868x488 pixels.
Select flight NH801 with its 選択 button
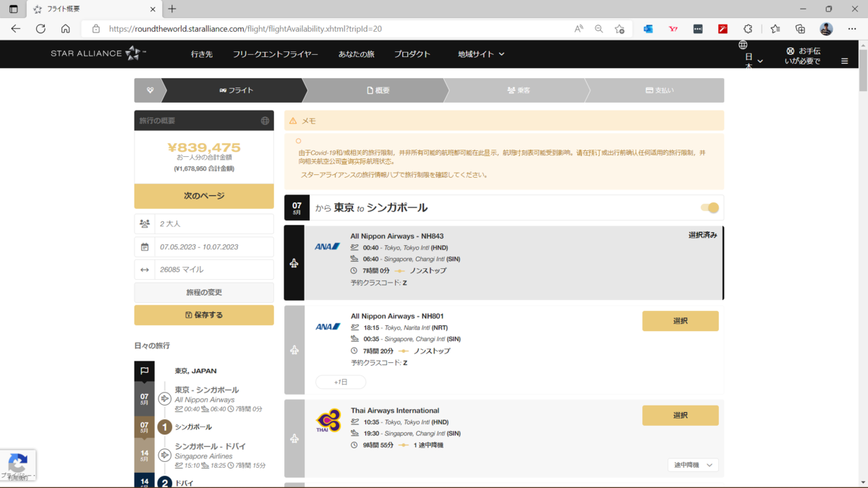(x=681, y=321)
